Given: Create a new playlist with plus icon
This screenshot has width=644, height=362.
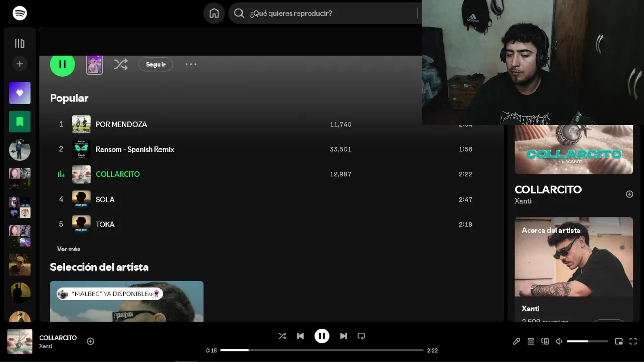Looking at the screenshot, I should pyautogui.click(x=20, y=64).
